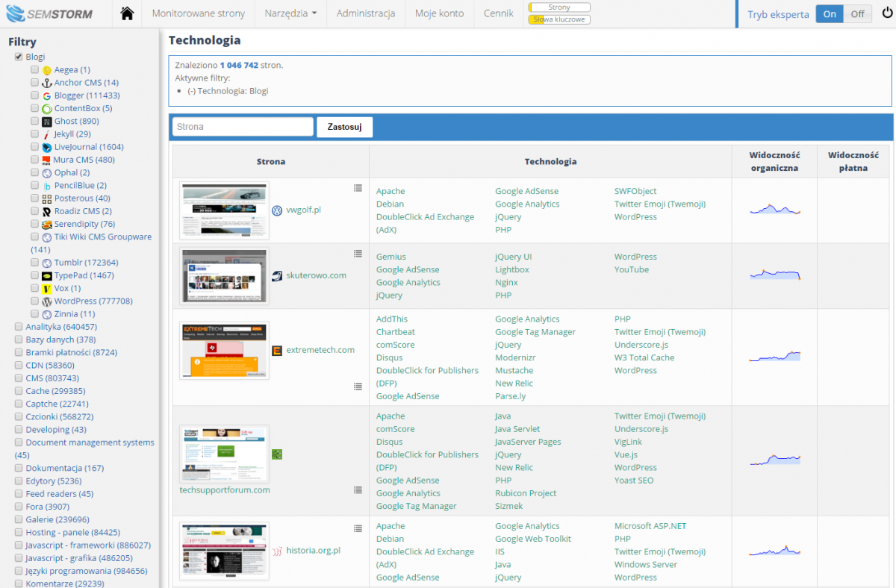
Task: Click the Zastosuj button
Action: [344, 127]
